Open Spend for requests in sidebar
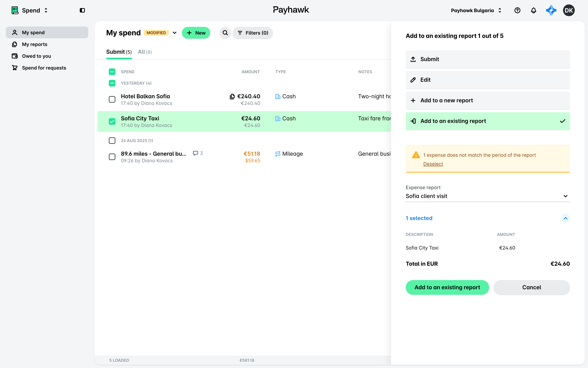588x368 pixels. point(47,68)
